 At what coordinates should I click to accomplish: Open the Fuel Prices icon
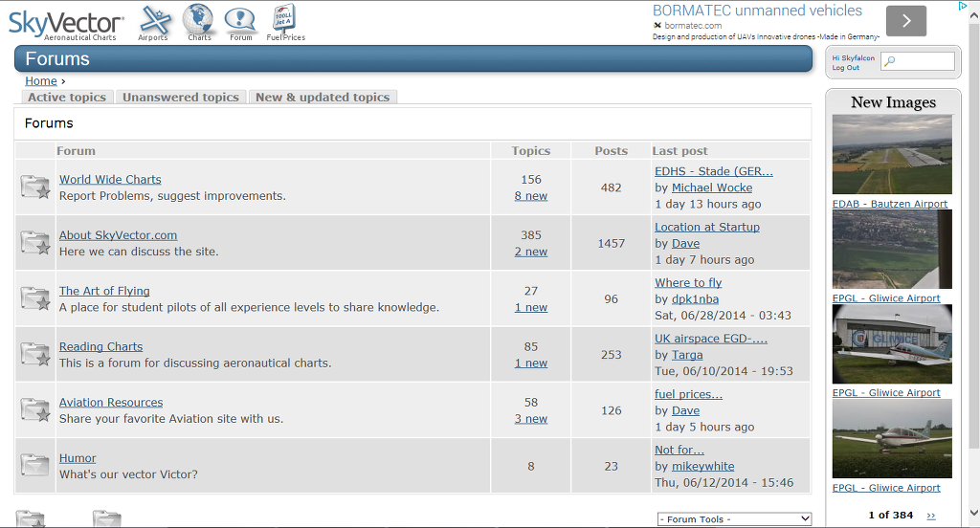[285, 23]
